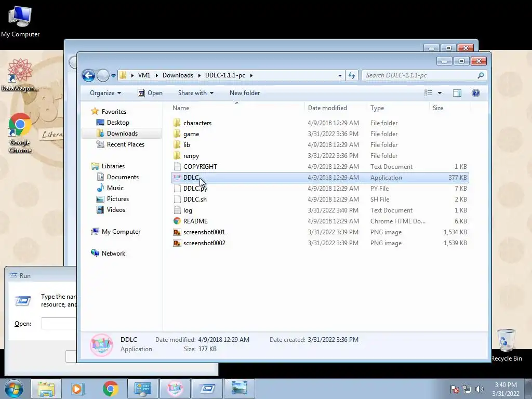
Task: Click the search magnifier icon
Action: 481,75
